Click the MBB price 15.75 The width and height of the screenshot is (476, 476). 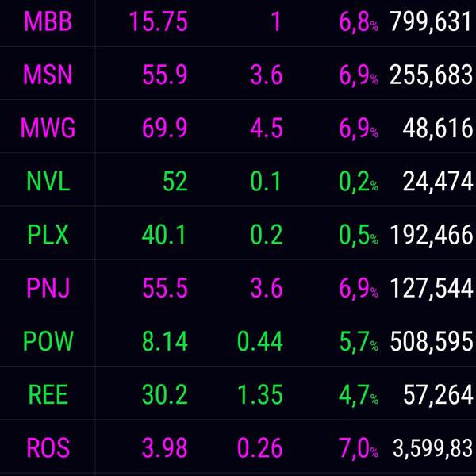click(159, 21)
